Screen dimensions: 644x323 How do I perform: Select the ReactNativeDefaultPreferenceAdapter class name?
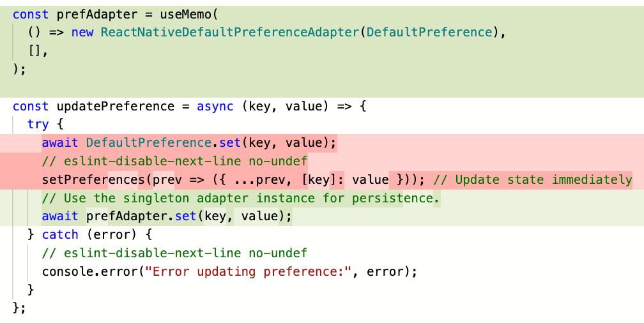point(227,32)
